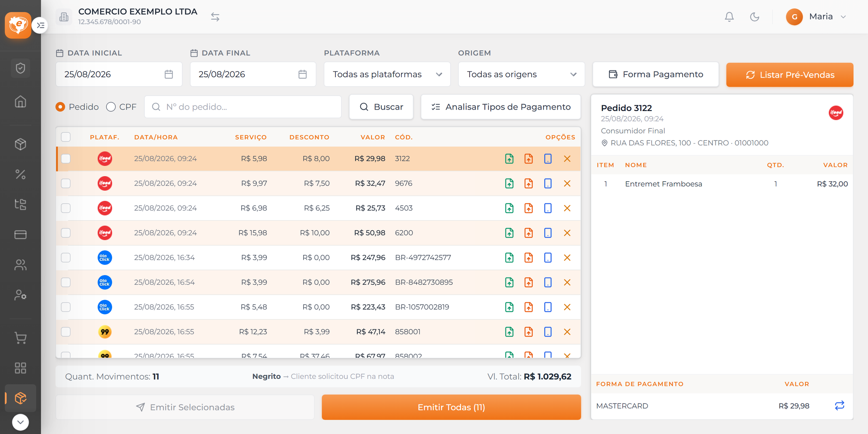Click green emit icon for BR-4972742577
This screenshot has height=434, width=868.
pyautogui.click(x=509, y=257)
